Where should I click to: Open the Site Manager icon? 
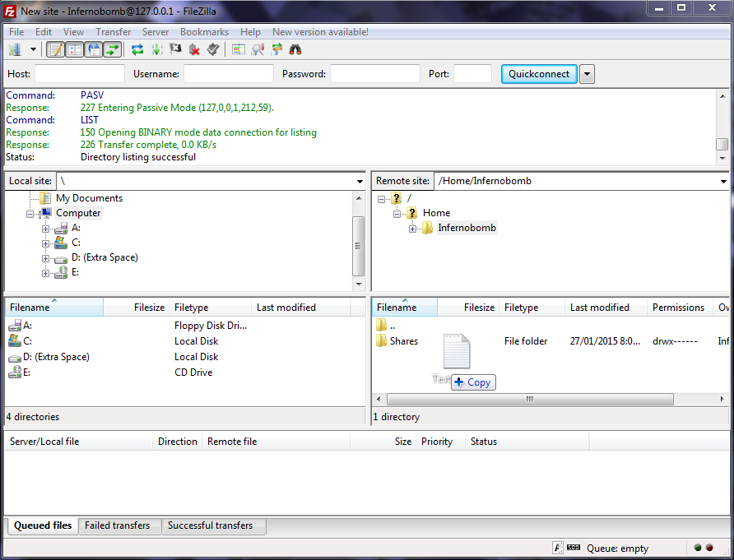pyautogui.click(x=15, y=49)
